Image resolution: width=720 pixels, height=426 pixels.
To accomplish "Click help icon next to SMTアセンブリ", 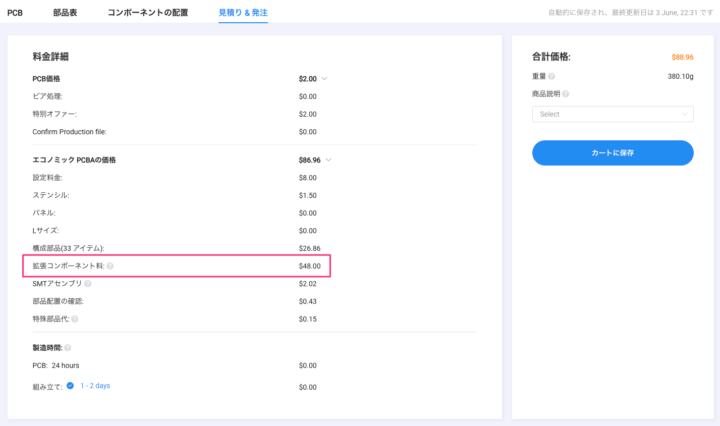I will click(88, 284).
